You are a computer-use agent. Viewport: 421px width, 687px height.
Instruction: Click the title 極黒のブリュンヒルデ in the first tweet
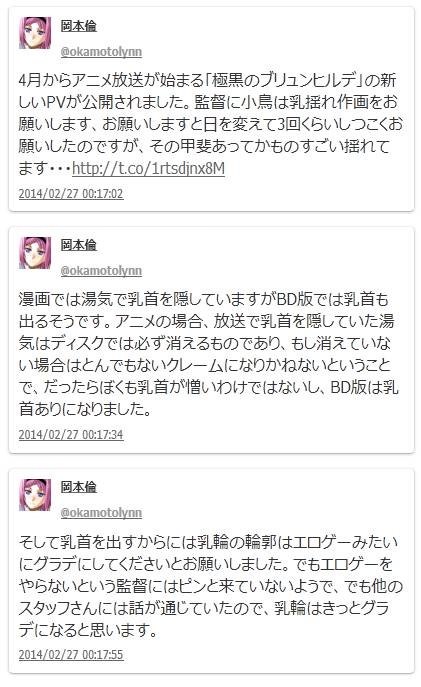tap(285, 80)
